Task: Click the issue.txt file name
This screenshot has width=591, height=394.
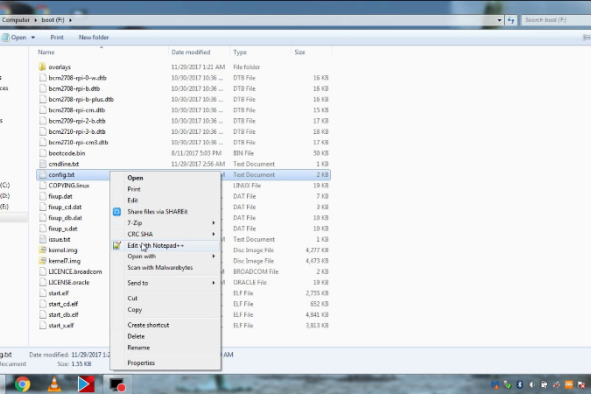Action: pos(59,239)
